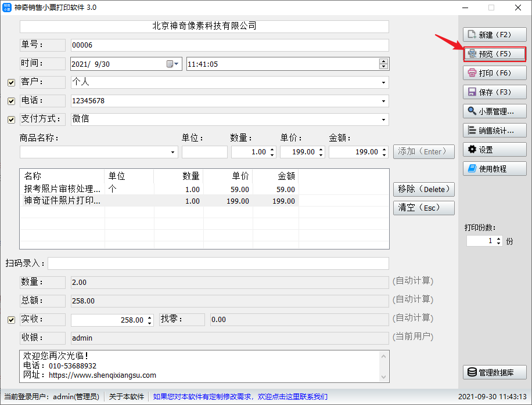Image resolution: width=532 pixels, height=405 pixels.
Task: Click the settings gear icon
Action: point(472,149)
